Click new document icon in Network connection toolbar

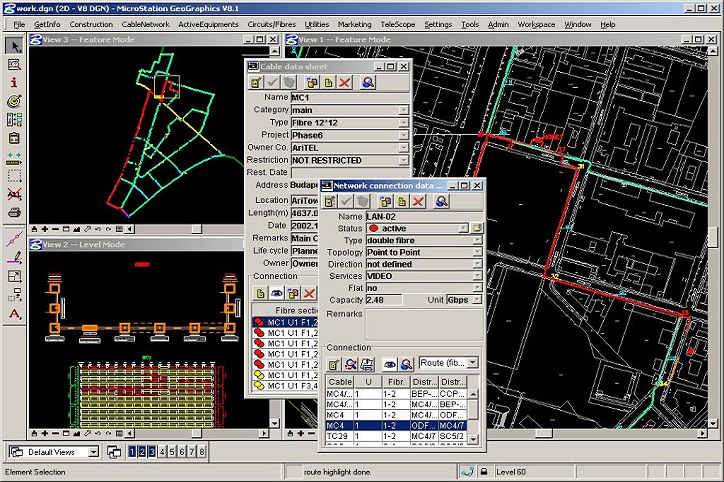(x=402, y=201)
